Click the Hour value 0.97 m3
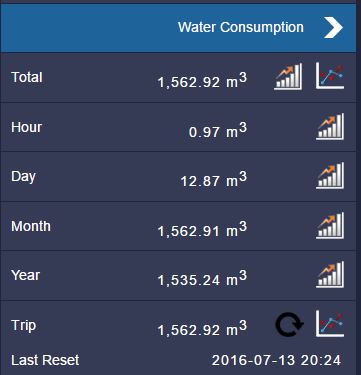361x375 pixels. click(218, 130)
